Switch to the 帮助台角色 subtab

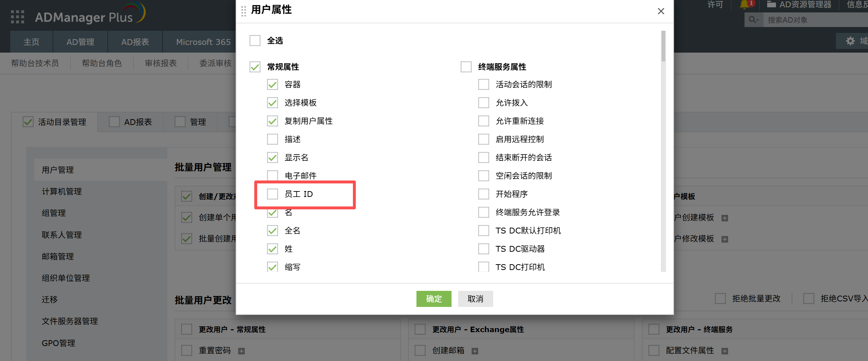click(102, 63)
